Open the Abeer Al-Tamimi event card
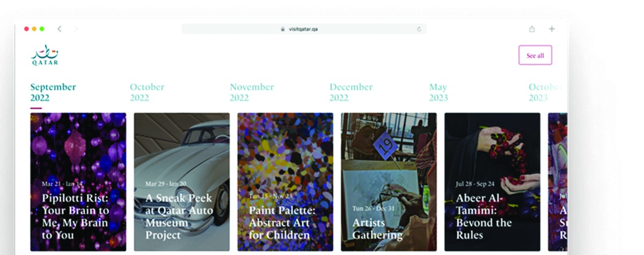Viewport: 644px width, 255px height. [x=492, y=181]
